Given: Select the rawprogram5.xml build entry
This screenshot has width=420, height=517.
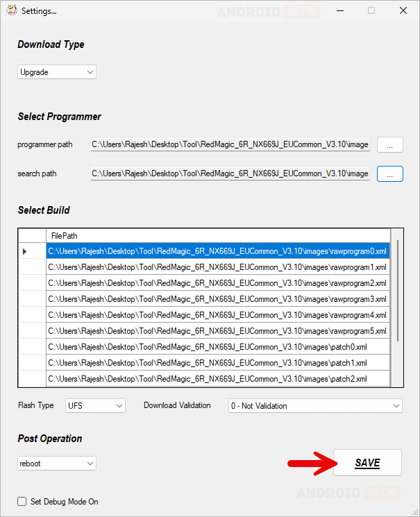Looking at the screenshot, I should [x=217, y=331].
